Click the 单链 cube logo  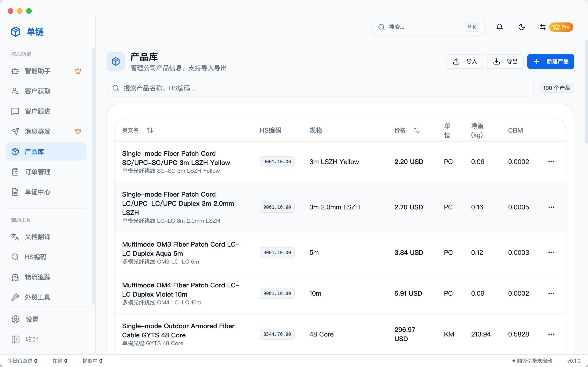(x=16, y=32)
